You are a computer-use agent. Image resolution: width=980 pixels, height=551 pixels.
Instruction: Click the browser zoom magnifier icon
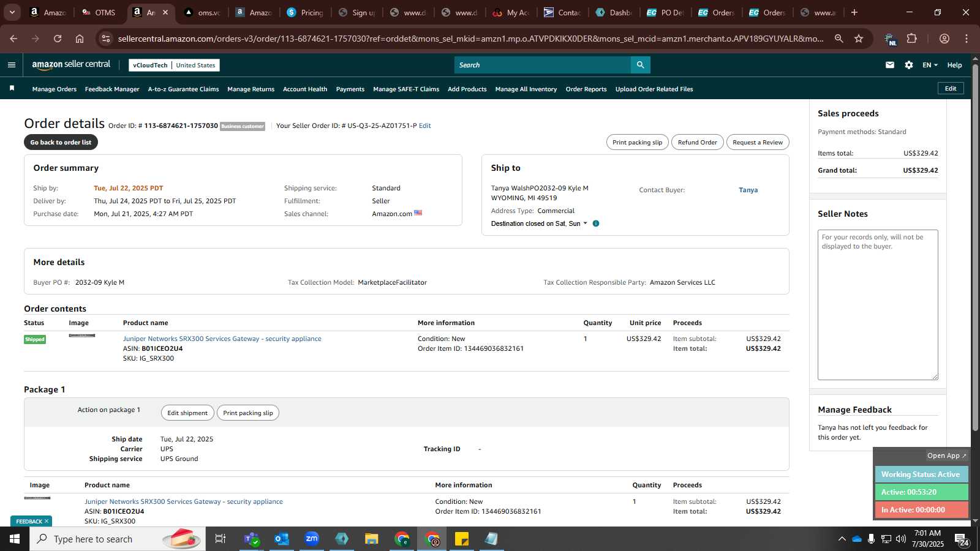(839, 39)
